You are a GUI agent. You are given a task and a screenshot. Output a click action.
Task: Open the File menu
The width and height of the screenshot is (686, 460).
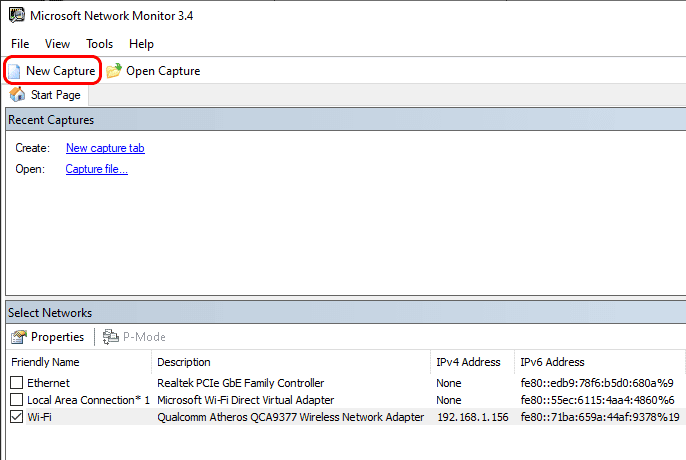click(x=20, y=44)
